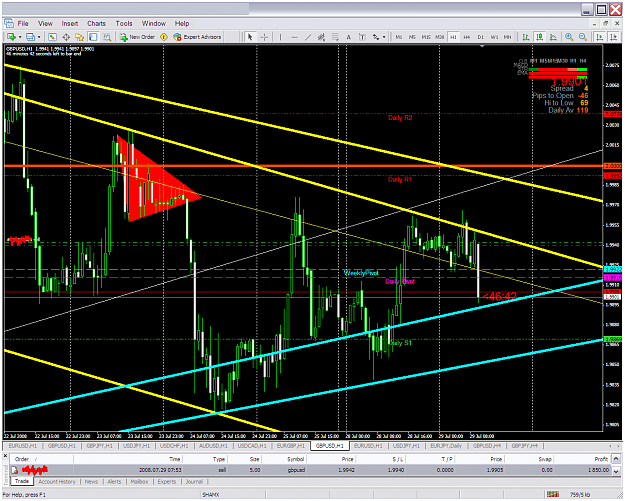Switch chart to Line Chart mode
This screenshot has width=625, height=501.
[553, 37]
